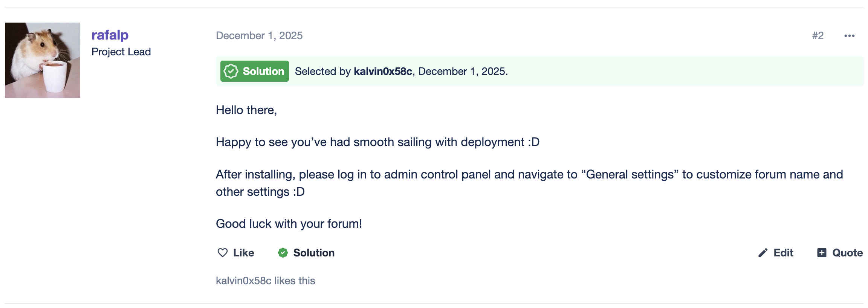Open the rafalp username profile link
The image size is (868, 308).
[110, 35]
